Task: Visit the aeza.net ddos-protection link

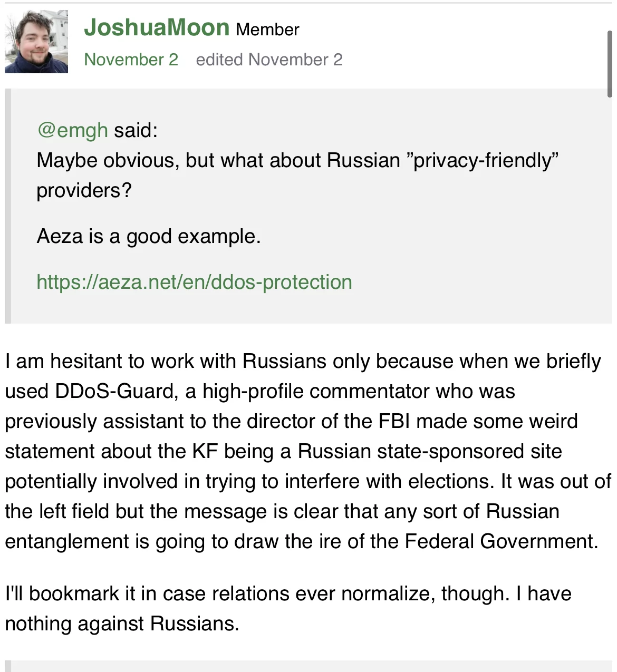Action: [x=194, y=282]
